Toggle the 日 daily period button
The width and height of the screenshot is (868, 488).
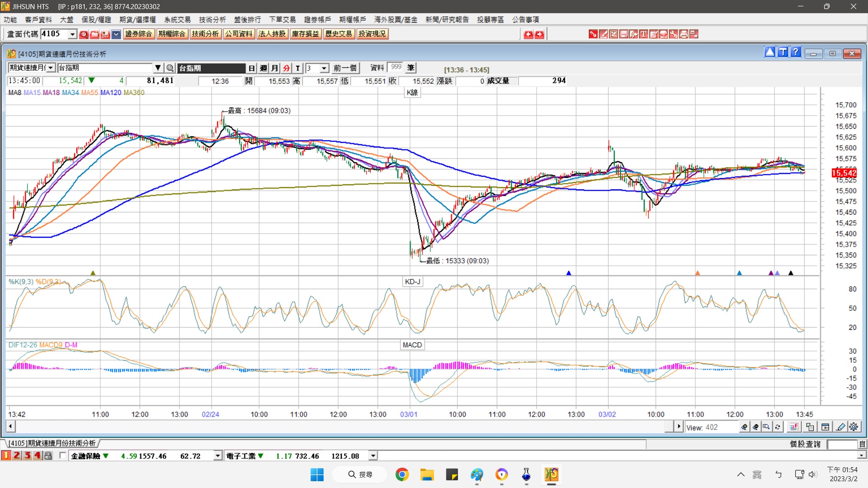pos(252,68)
